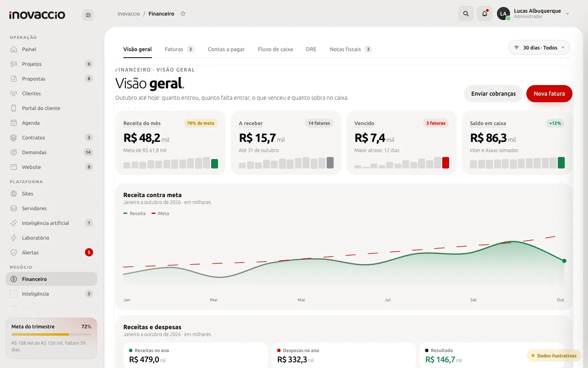The width and height of the screenshot is (588, 368).
Task: Click the Demandas target icon
Action: 14,152
